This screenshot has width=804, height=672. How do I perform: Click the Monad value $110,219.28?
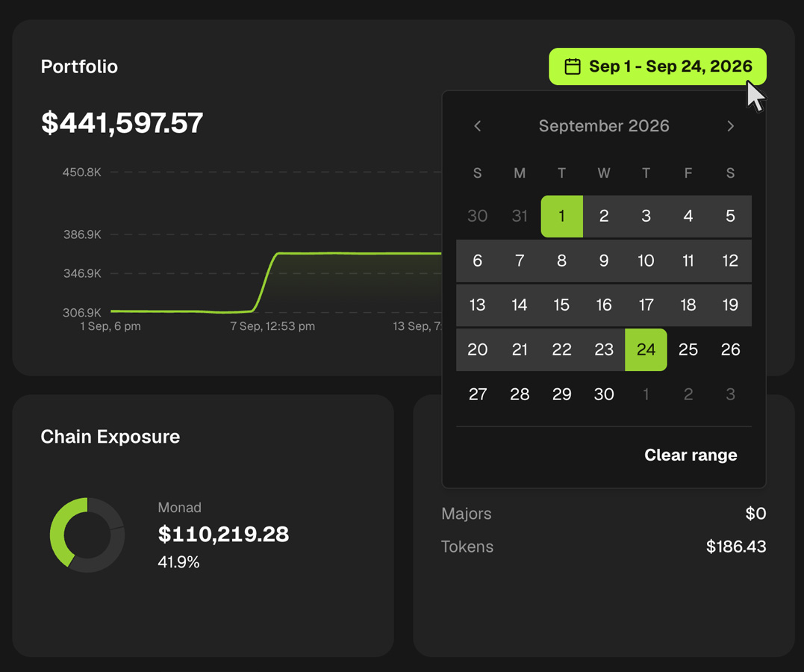223,534
